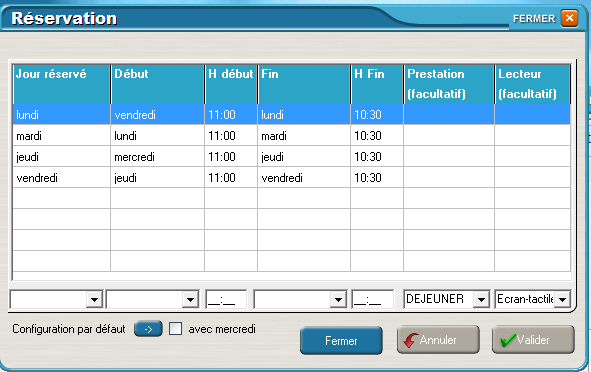Select the 'lundi' row in Jour réservé
The width and height of the screenshot is (591, 372).
pos(62,115)
